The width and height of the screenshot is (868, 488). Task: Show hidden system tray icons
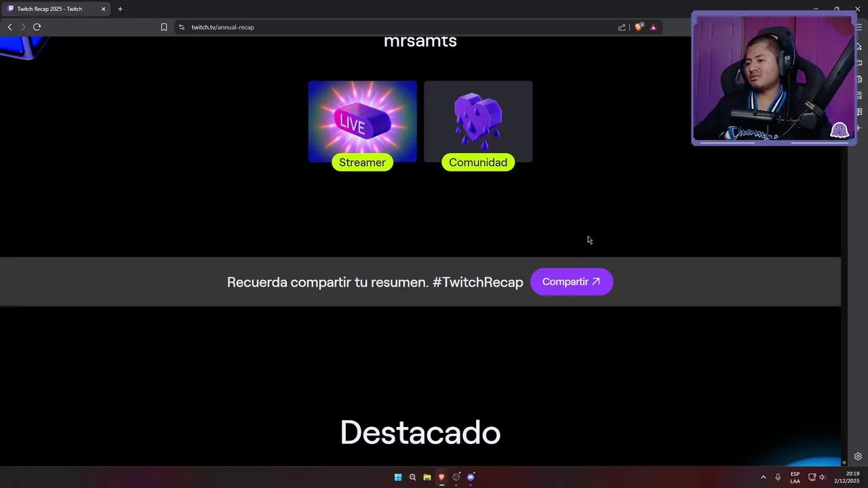click(x=763, y=477)
